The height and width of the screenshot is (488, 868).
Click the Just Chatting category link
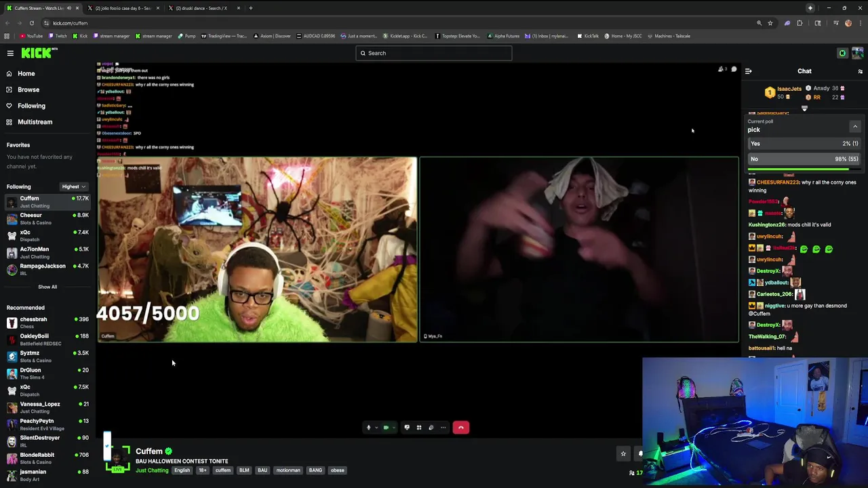pos(152,470)
